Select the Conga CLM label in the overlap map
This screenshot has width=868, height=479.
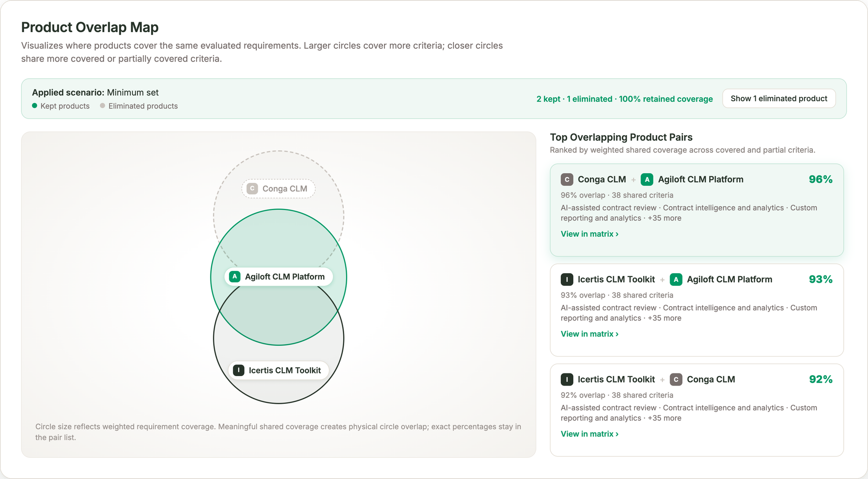pos(278,189)
